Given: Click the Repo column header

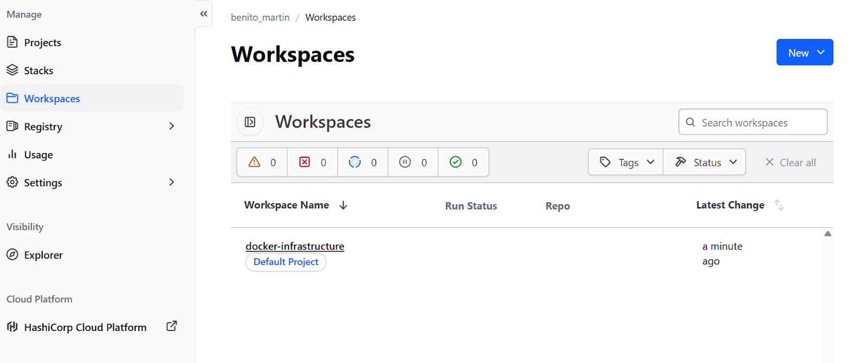Looking at the screenshot, I should pyautogui.click(x=558, y=206).
